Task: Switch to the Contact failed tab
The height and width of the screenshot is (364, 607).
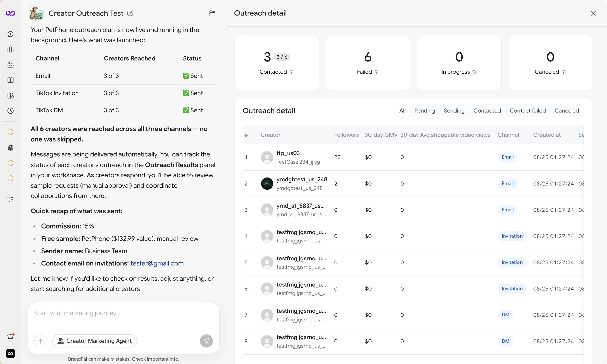Action: point(528,111)
